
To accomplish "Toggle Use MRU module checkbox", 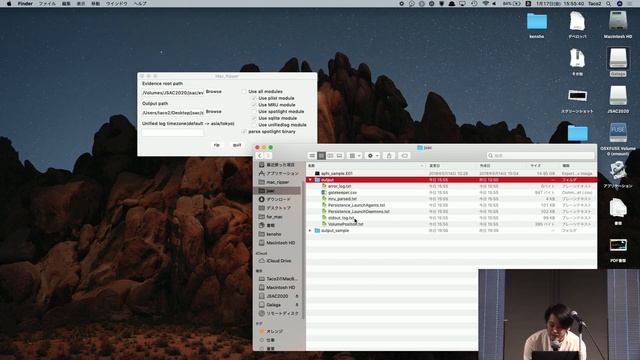I will coord(254,105).
